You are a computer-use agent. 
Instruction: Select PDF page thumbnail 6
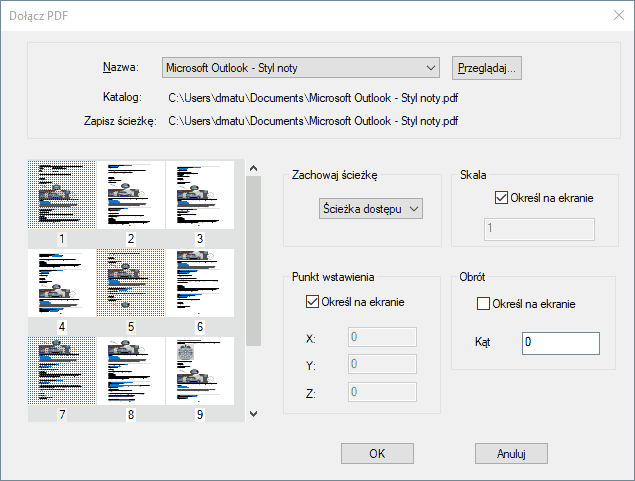coord(200,283)
